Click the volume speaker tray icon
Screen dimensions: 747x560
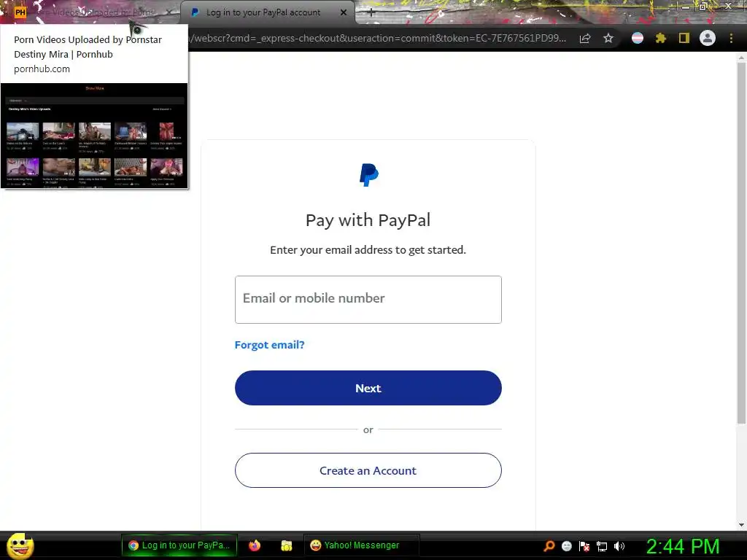619,545
